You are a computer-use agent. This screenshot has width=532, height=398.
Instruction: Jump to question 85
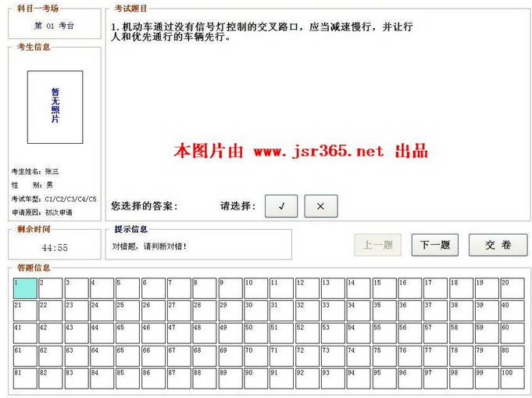pyautogui.click(x=127, y=378)
